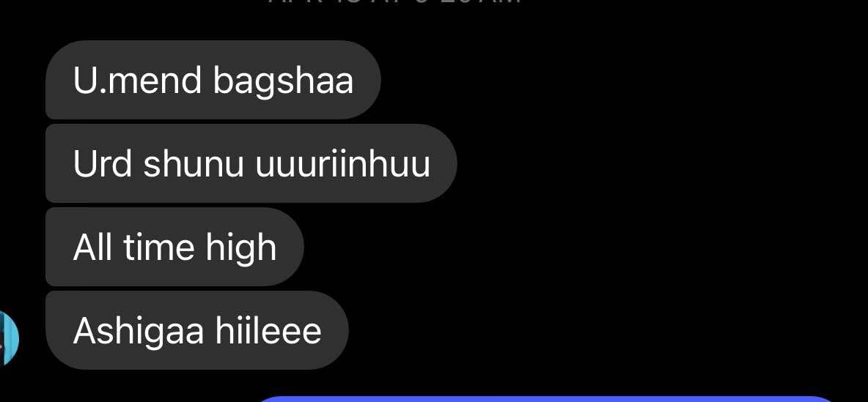868x402 pixels.
Task: Tap the partially visible timestamp header
Action: pos(394,1)
